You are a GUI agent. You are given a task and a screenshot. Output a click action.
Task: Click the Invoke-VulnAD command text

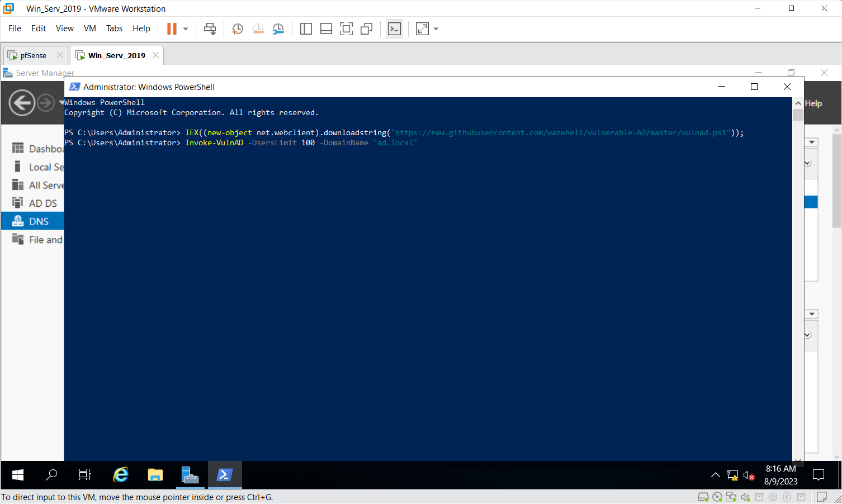coord(214,143)
